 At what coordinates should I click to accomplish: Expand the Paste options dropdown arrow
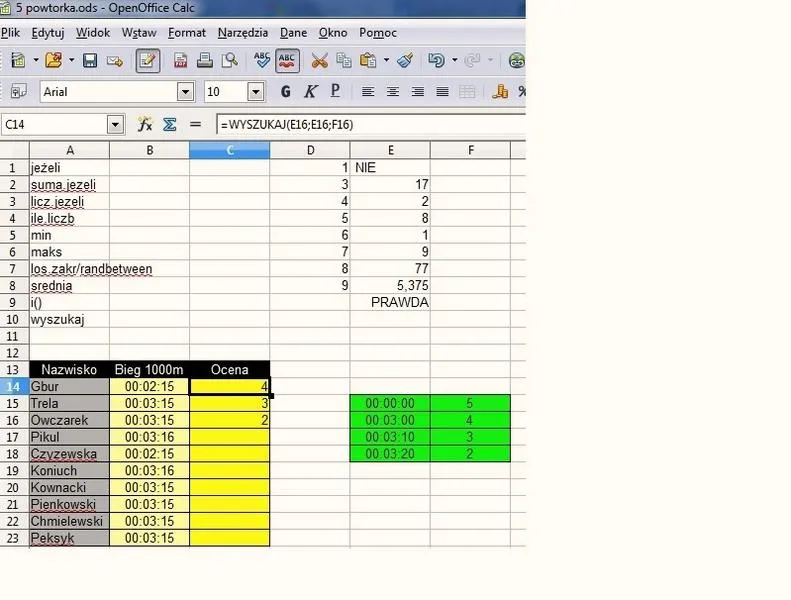(x=386, y=61)
